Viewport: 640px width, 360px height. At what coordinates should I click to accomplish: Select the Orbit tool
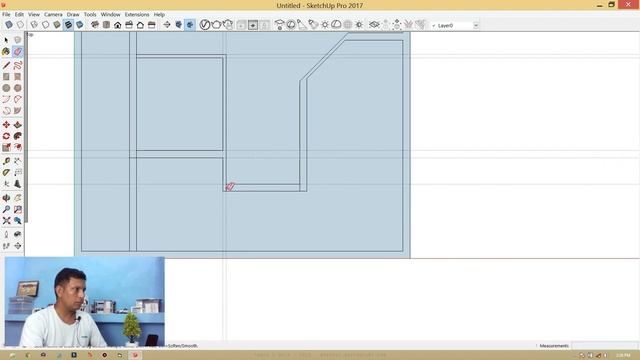[6, 198]
